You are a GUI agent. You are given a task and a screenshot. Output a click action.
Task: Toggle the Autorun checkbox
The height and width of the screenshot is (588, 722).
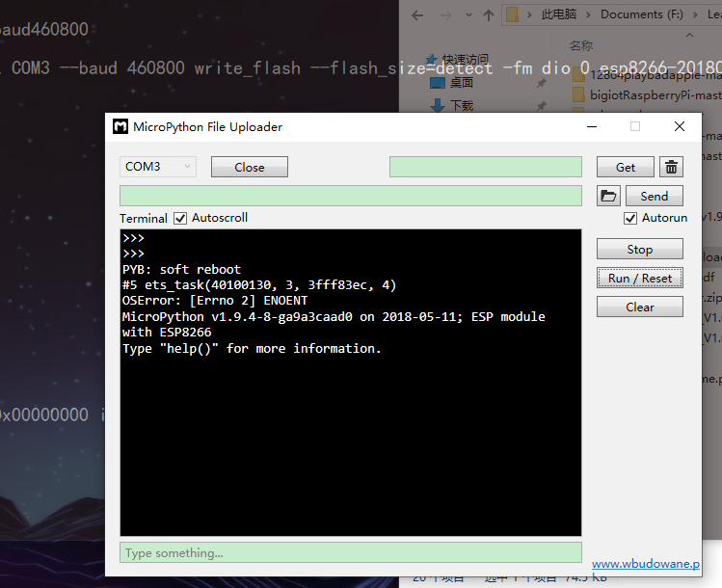(x=630, y=218)
